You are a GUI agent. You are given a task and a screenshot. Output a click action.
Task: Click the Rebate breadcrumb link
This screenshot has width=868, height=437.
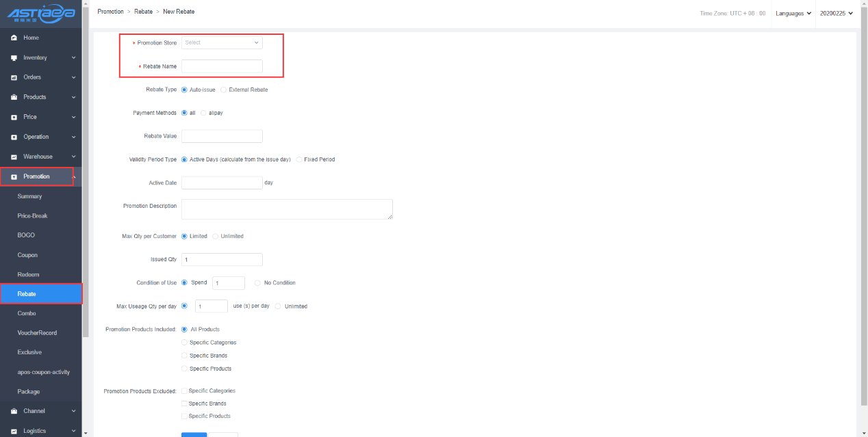click(x=143, y=12)
